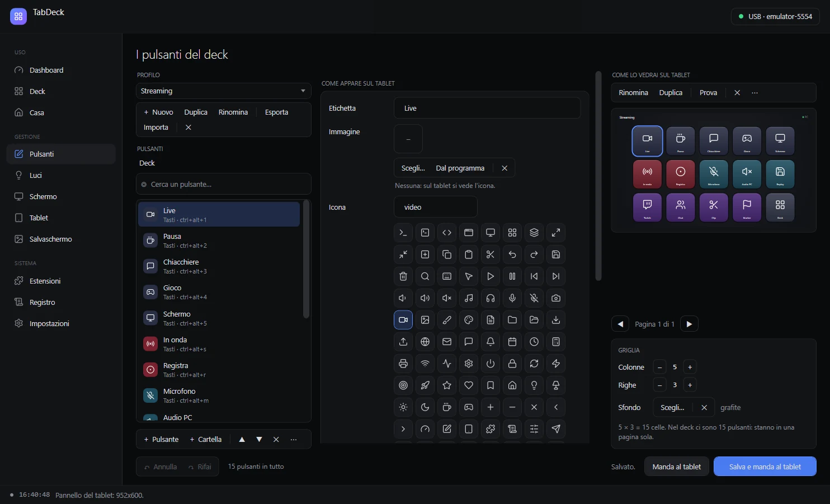Pick the moon icon in the icon grid
830x504 pixels.
point(425,407)
